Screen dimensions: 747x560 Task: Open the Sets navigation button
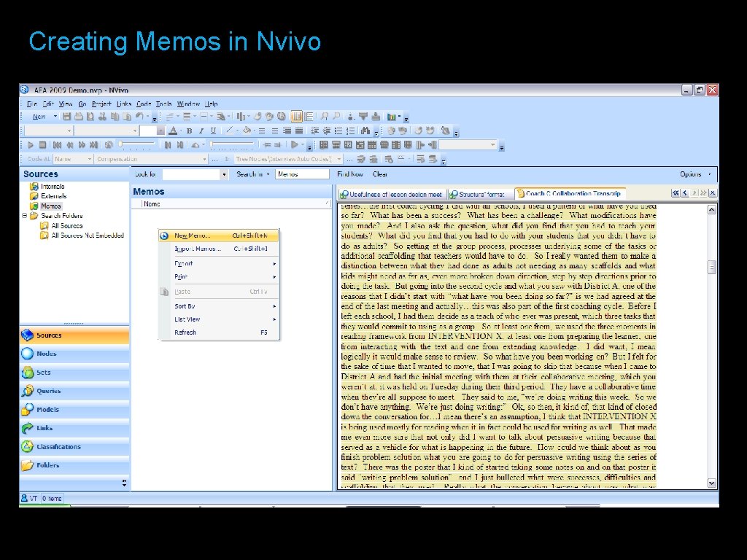(x=74, y=373)
